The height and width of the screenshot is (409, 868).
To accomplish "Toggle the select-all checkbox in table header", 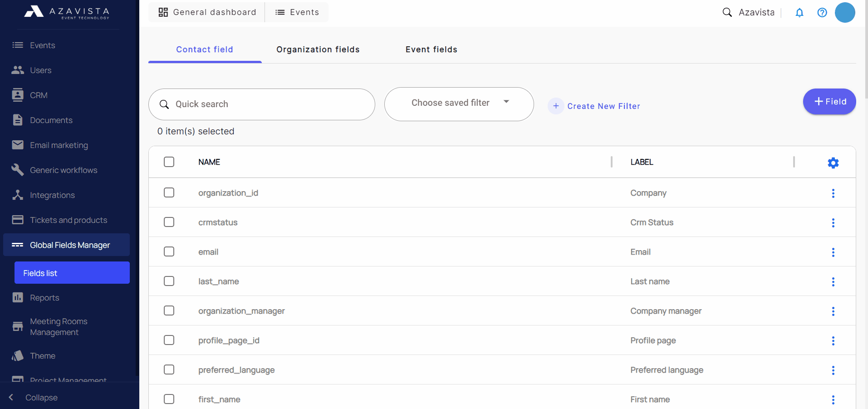I will point(169,162).
